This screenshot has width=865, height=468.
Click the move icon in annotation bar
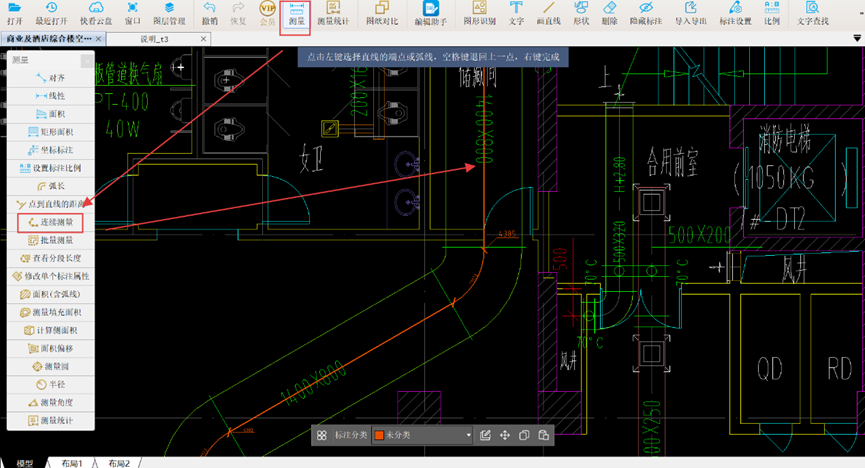(504, 436)
